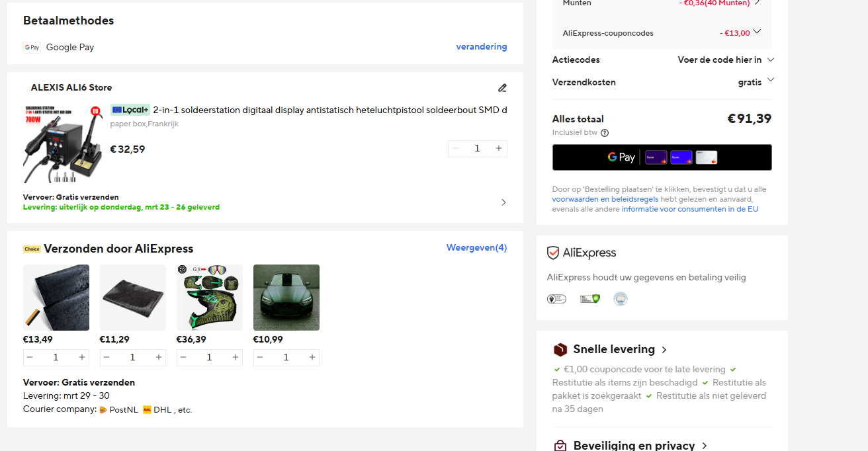Click the DHL courier logo

click(147, 410)
